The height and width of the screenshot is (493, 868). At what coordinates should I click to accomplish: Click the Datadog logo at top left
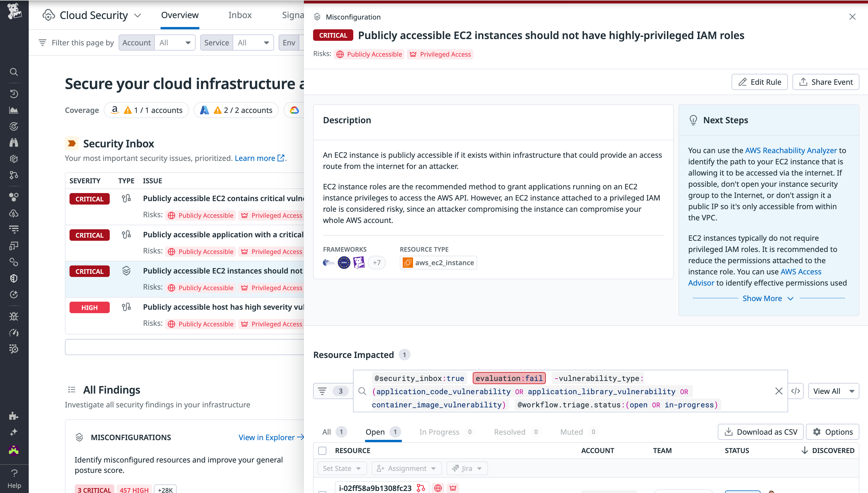coord(13,12)
